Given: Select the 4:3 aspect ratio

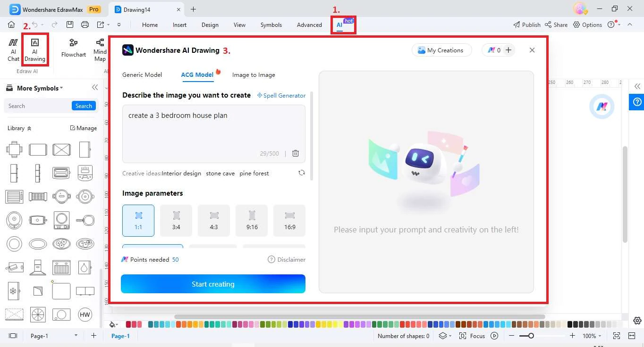Looking at the screenshot, I should pos(214,221).
